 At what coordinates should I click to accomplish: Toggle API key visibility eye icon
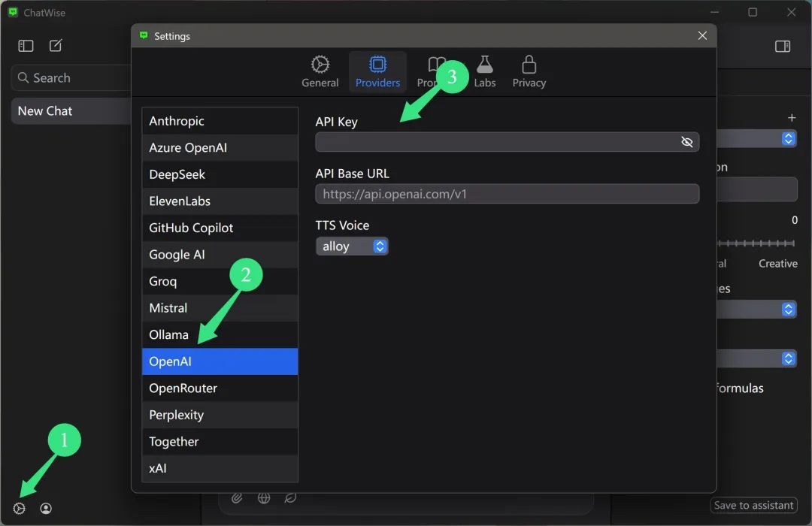click(686, 142)
